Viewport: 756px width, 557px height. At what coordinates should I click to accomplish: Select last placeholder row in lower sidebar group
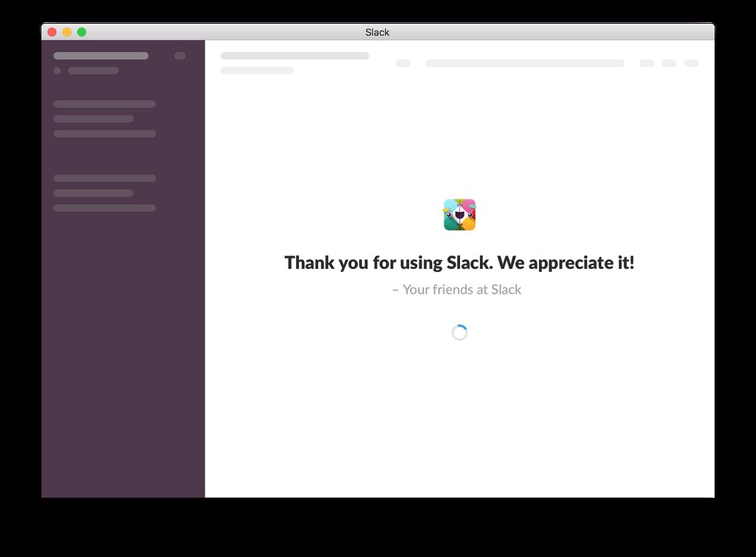[105, 208]
